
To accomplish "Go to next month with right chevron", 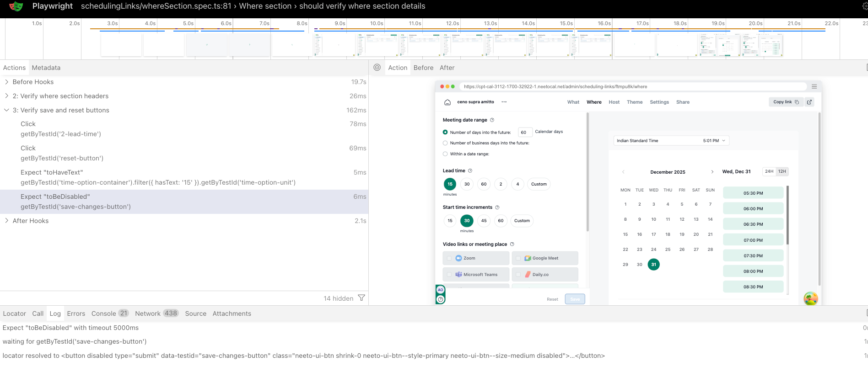I will pyautogui.click(x=712, y=172).
